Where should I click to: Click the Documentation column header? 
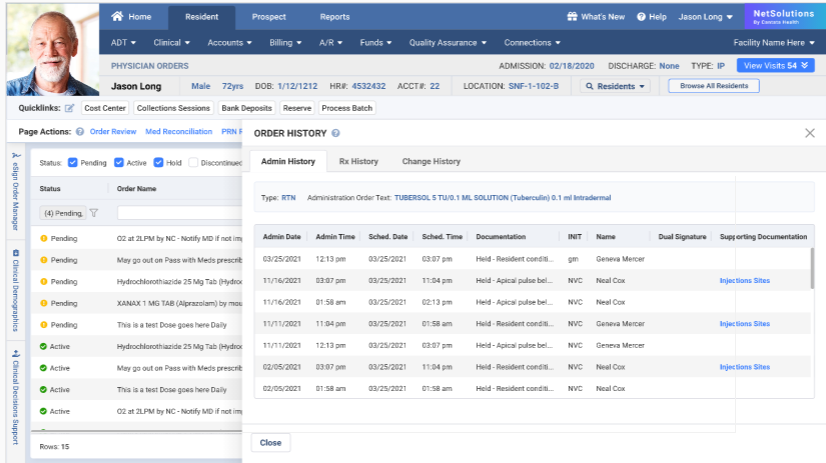click(x=500, y=237)
